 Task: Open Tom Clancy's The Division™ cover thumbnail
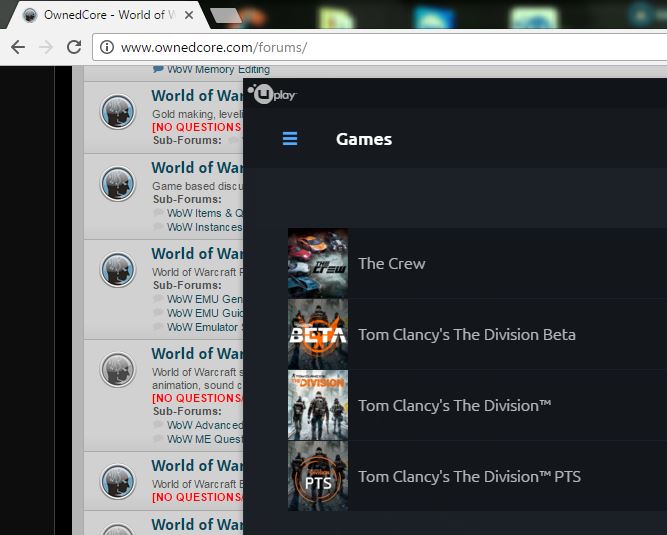[318, 405]
